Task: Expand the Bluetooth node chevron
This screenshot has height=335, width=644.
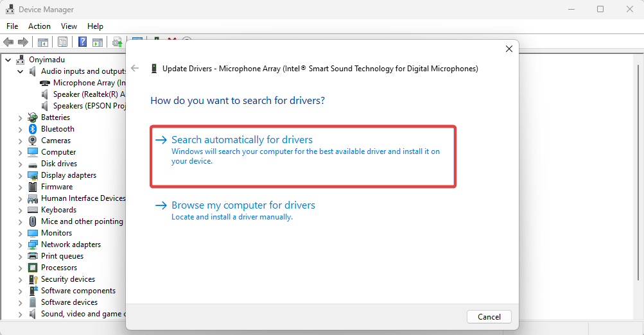Action: click(x=20, y=130)
